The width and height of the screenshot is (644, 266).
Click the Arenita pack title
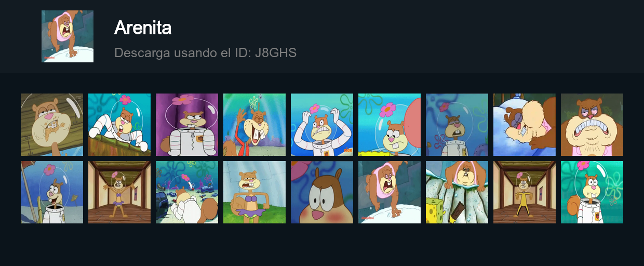tap(143, 28)
